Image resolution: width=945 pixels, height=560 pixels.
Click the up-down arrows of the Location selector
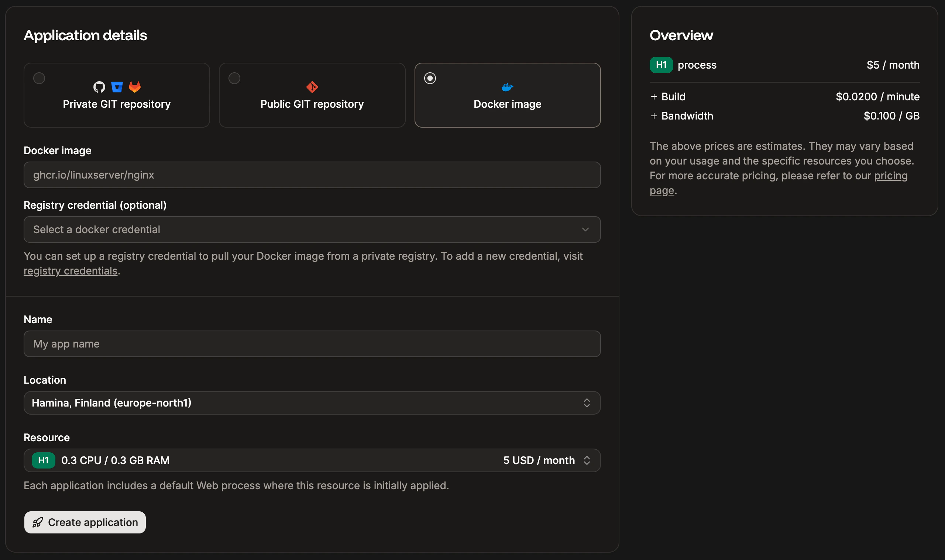point(587,403)
